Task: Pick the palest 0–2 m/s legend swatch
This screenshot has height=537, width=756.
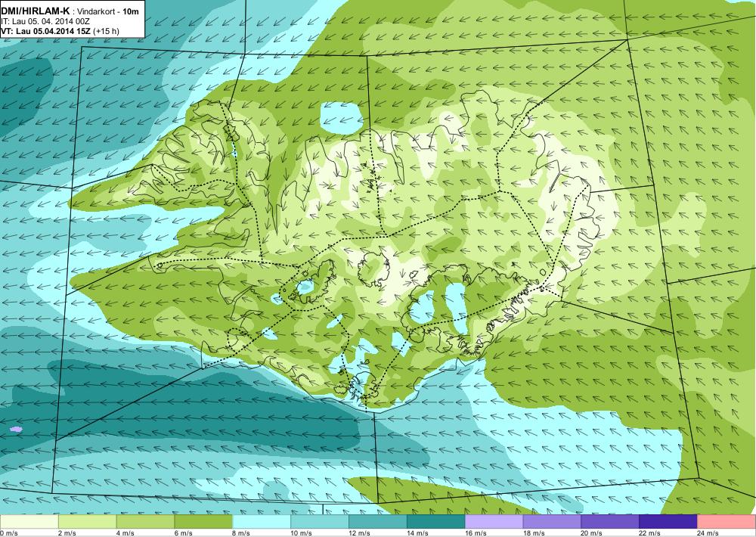Action: (29, 522)
